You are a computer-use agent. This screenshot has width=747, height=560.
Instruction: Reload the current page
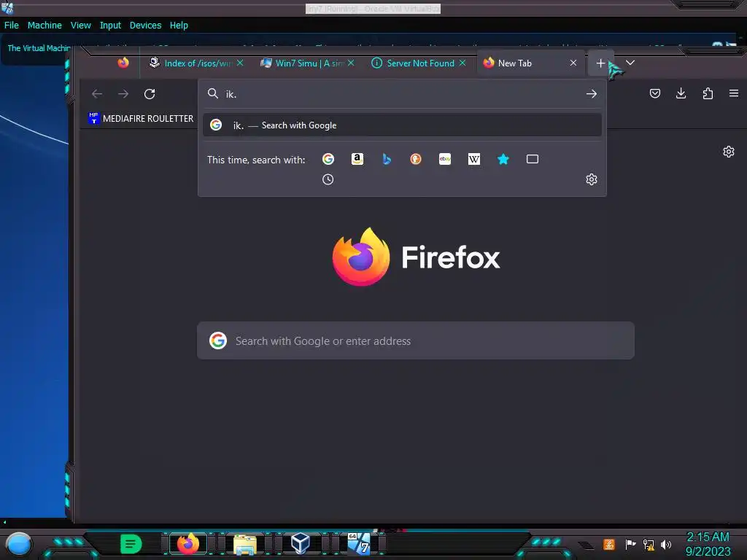[x=150, y=94]
